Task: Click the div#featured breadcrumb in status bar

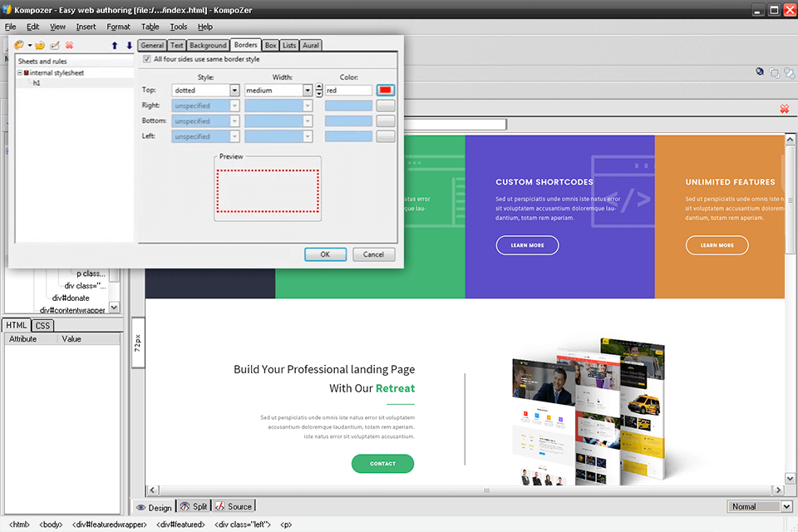Action: (180, 525)
